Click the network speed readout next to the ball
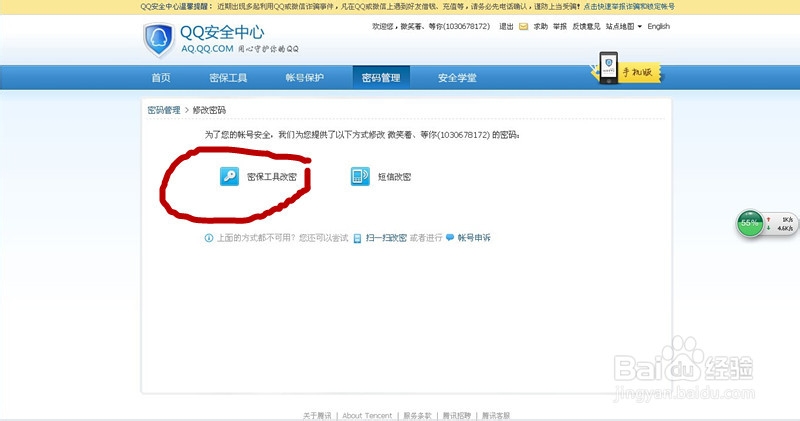 tap(781, 224)
